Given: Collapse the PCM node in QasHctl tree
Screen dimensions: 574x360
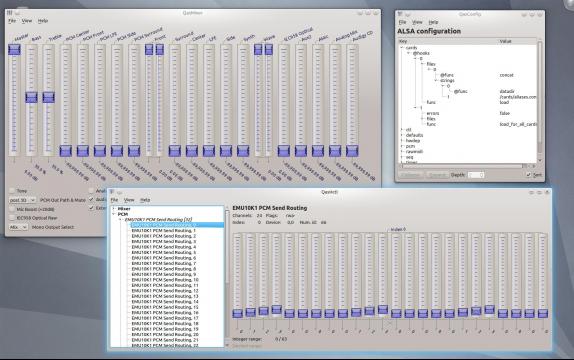Looking at the screenshot, I should tap(114, 214).
